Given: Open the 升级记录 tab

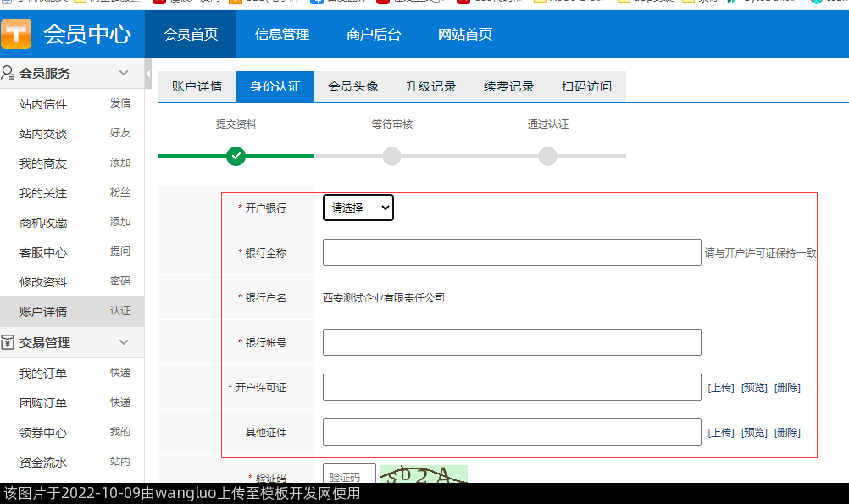Looking at the screenshot, I should pyautogui.click(x=431, y=86).
